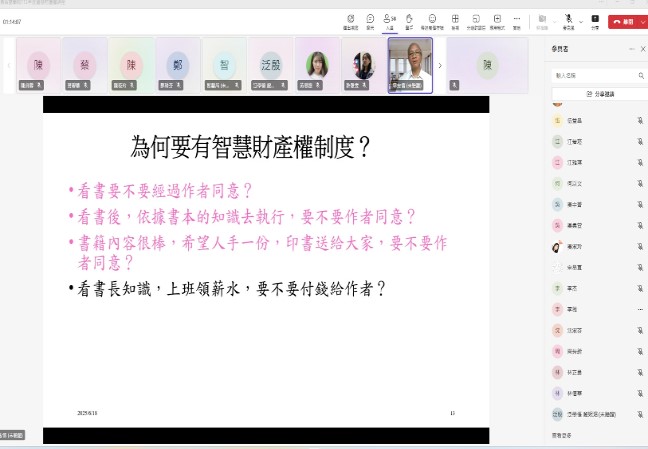648x449 pixels.
Task: Open the View layout options
Action: (x=455, y=20)
